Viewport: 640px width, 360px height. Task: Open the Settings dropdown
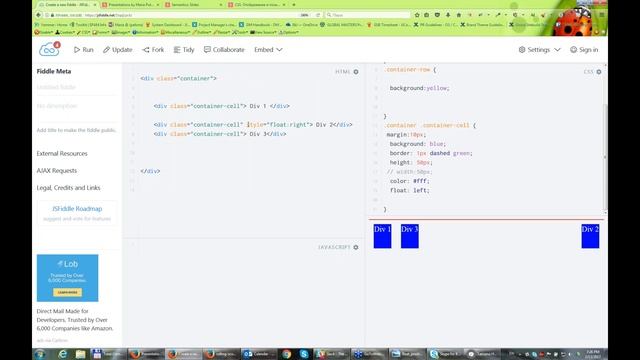(540, 50)
